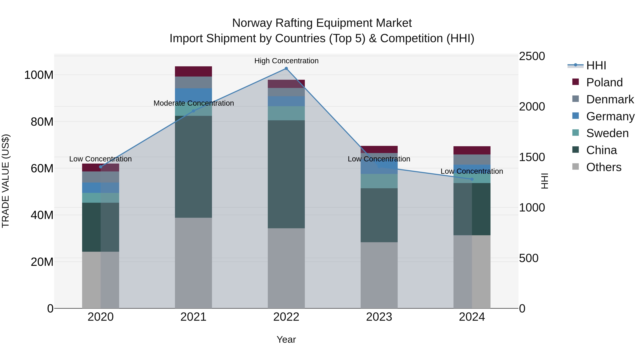
Task: Toggle Poland legend entry
Action: tap(597, 82)
